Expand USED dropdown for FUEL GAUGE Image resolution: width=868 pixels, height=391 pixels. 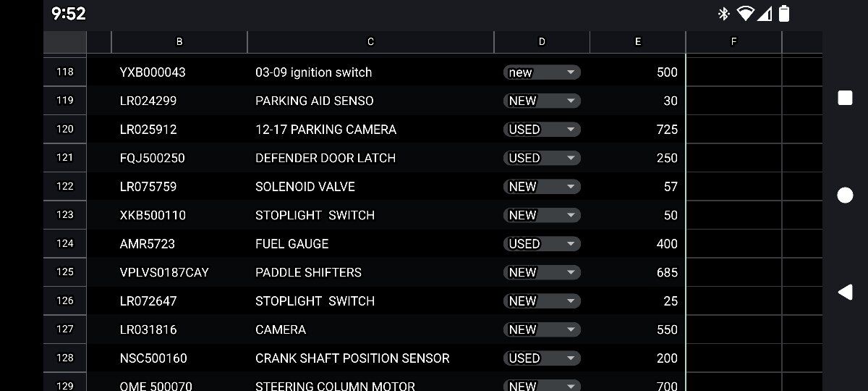pyautogui.click(x=571, y=244)
